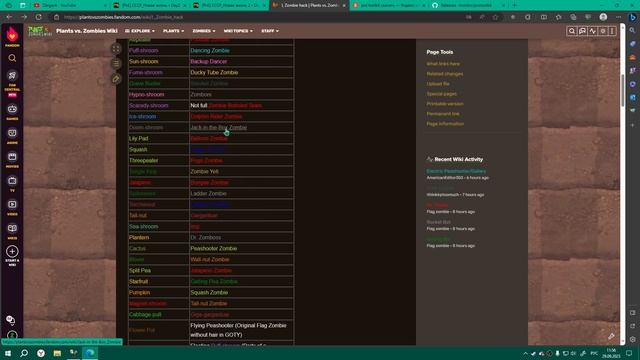The image size is (640, 360).
Task: Click the Peashooter Zombie cell
Action: [241, 249]
